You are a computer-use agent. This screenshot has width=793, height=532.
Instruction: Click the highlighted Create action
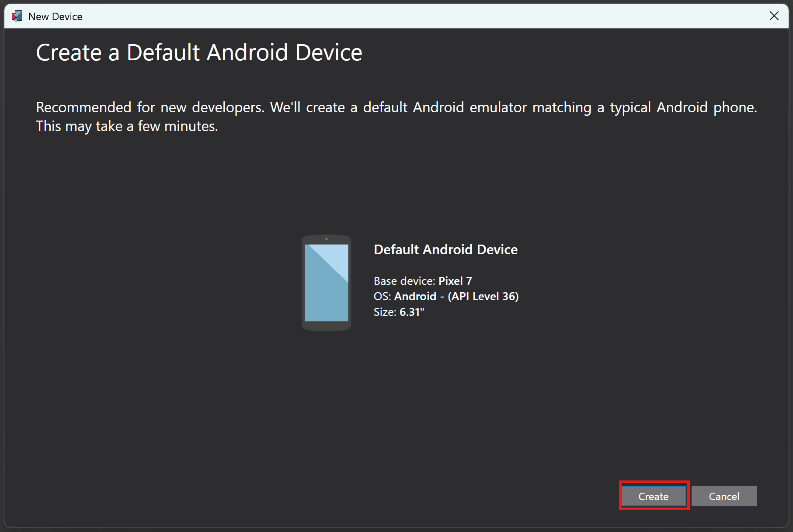(x=653, y=496)
